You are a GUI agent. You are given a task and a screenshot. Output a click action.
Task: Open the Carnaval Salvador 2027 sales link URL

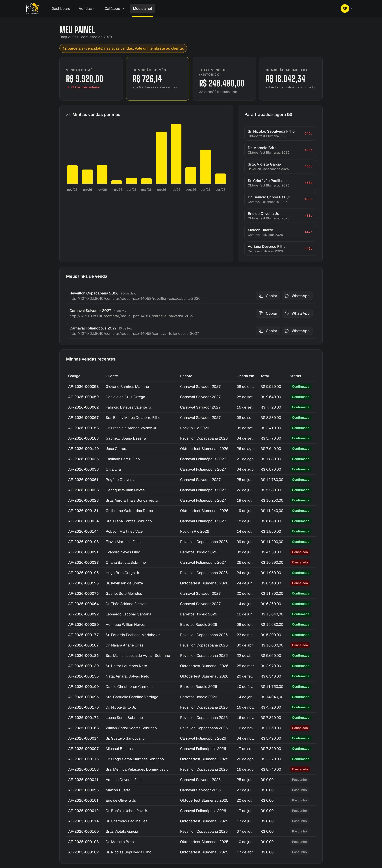(x=131, y=316)
